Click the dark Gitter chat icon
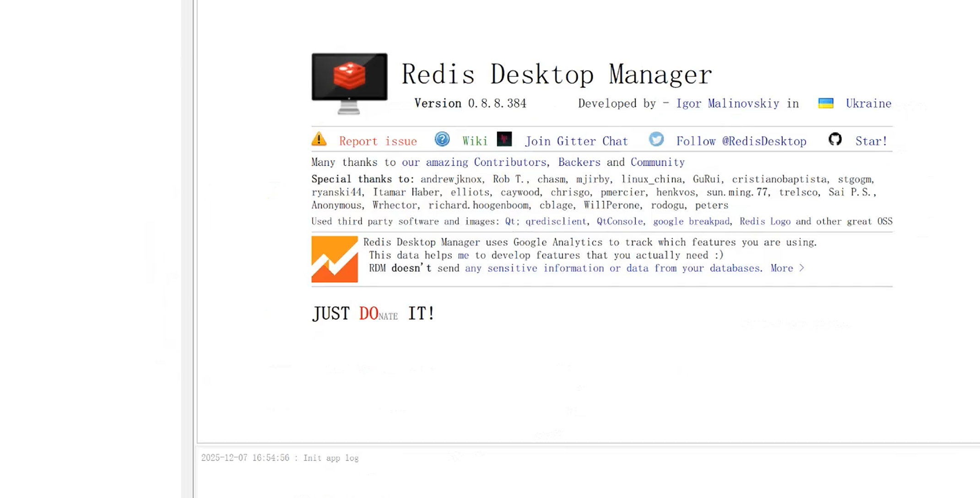The height and width of the screenshot is (498, 980). coord(504,139)
